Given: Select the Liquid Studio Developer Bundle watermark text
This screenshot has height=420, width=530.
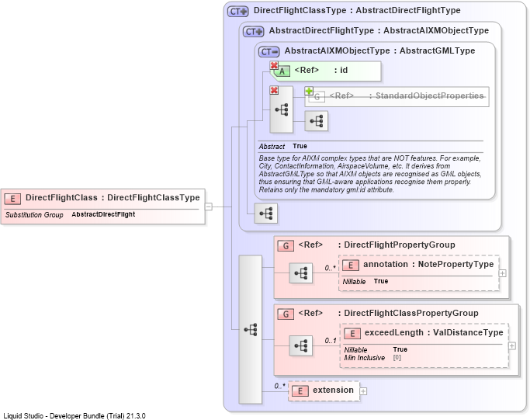Looking at the screenshot, I should click(74, 416).
